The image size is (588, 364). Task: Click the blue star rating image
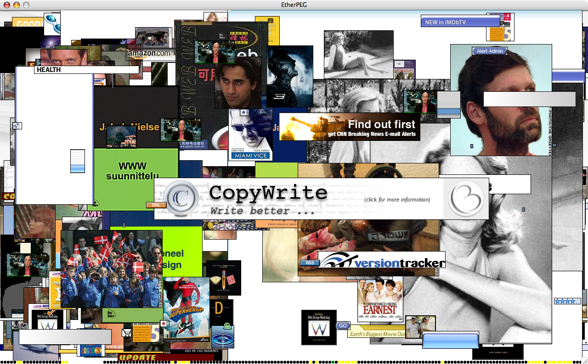click(567, 301)
